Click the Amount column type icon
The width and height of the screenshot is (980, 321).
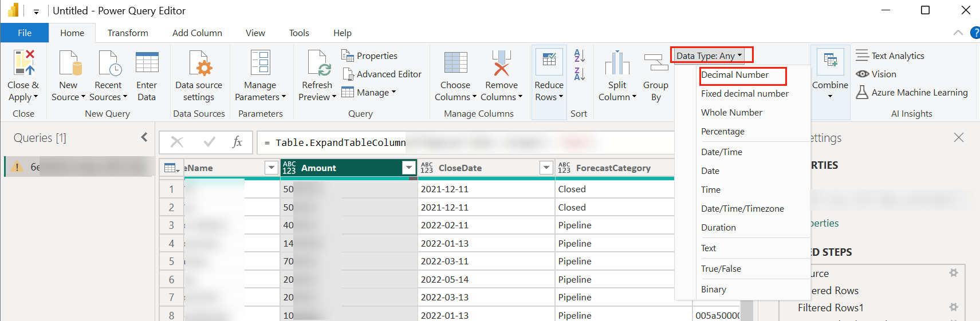click(289, 168)
